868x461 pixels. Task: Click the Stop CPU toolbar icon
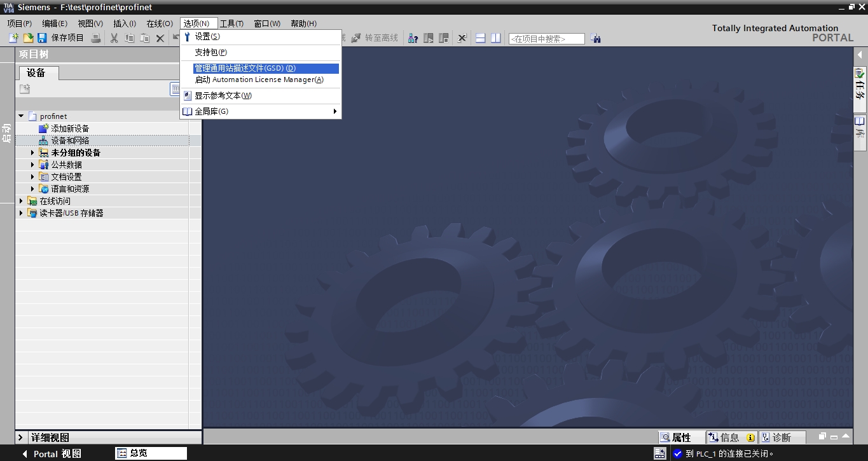coord(444,38)
